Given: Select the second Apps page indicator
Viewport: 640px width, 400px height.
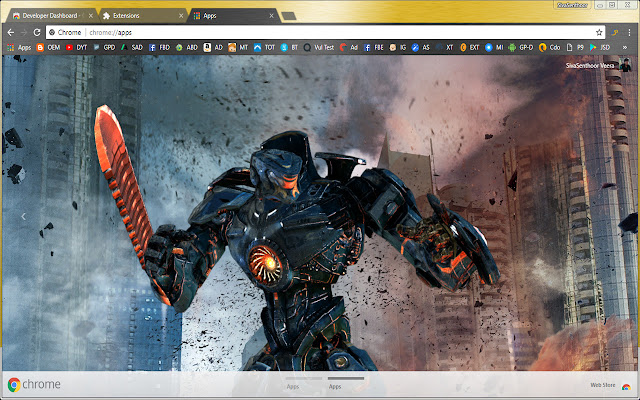Looking at the screenshot, I should [x=346, y=382].
